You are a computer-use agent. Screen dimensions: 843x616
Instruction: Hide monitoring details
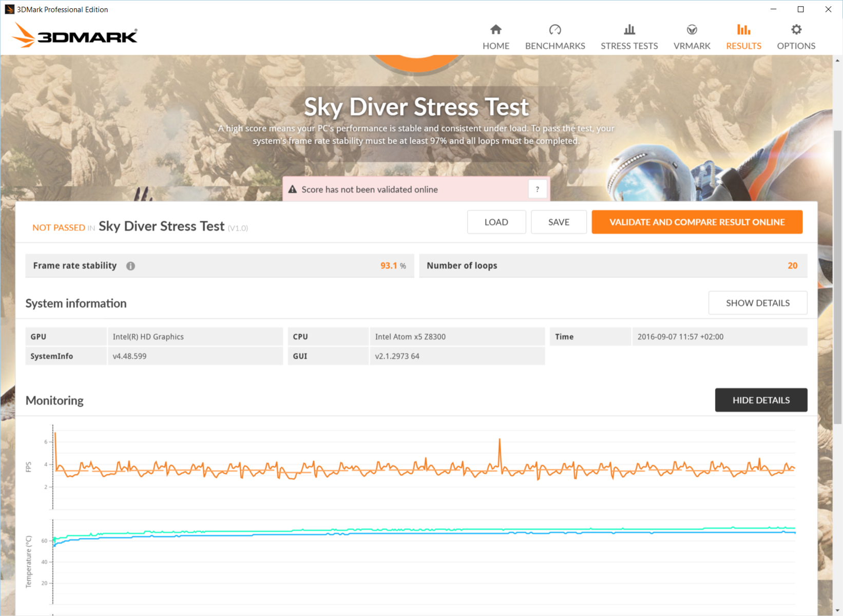(761, 400)
